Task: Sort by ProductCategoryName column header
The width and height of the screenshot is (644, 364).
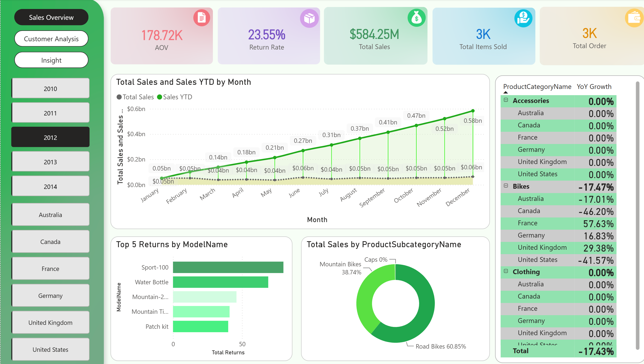Action: click(x=537, y=87)
